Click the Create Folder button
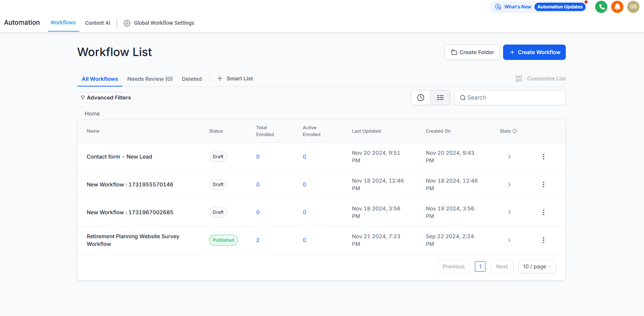The height and width of the screenshot is (316, 644). (472, 52)
